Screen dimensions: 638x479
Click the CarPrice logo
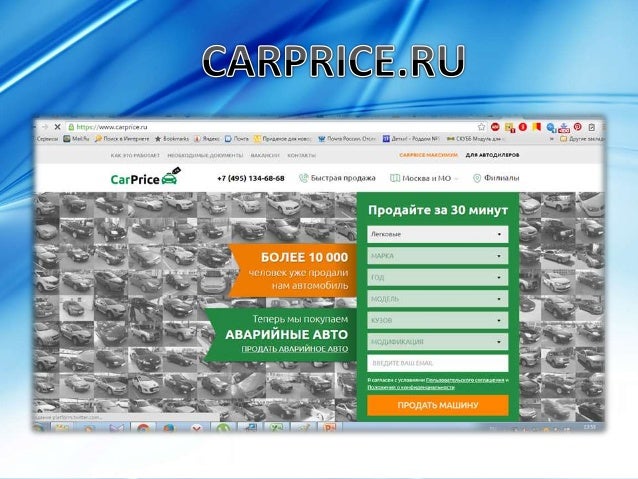(x=146, y=177)
